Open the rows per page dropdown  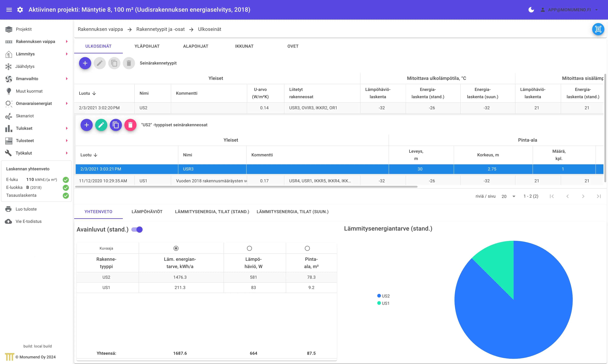(x=509, y=196)
